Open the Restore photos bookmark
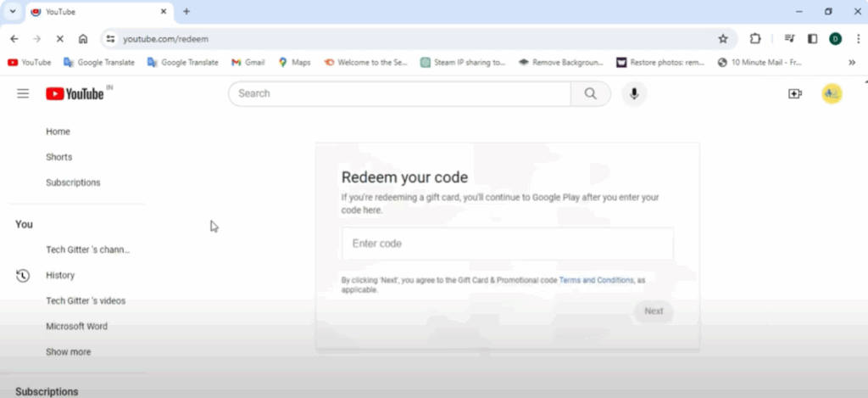 [660, 63]
